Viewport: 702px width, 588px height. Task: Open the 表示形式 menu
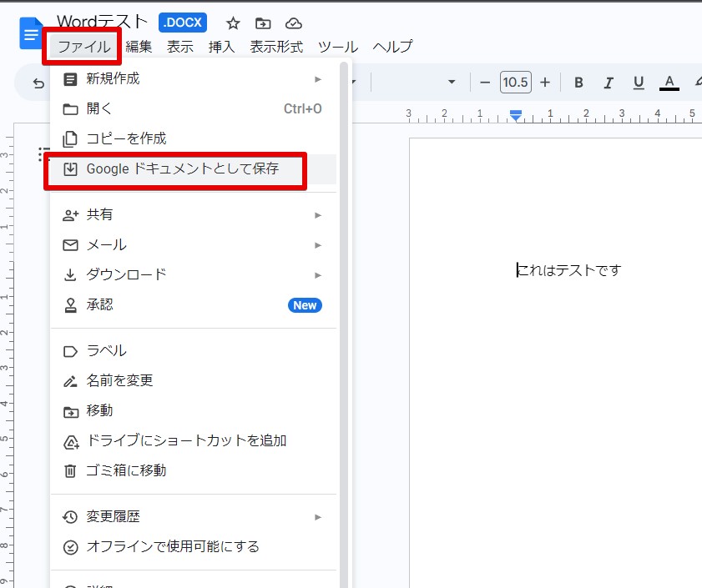coord(276,47)
